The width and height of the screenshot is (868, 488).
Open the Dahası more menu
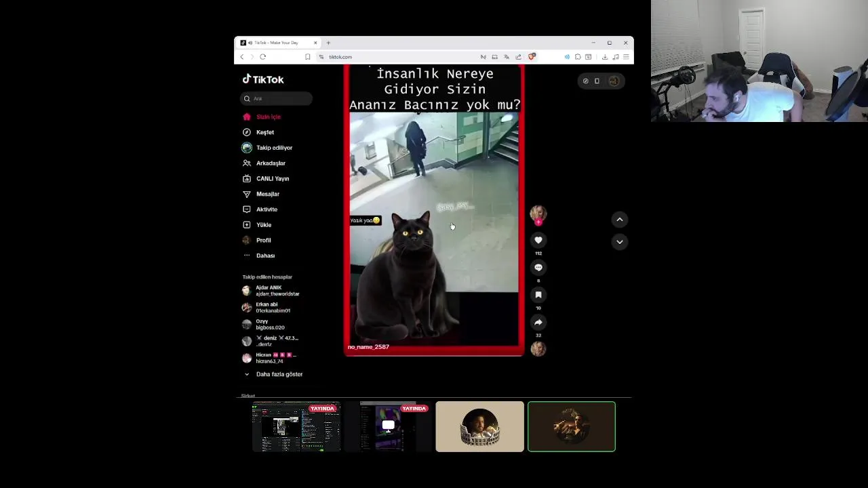(265, 256)
